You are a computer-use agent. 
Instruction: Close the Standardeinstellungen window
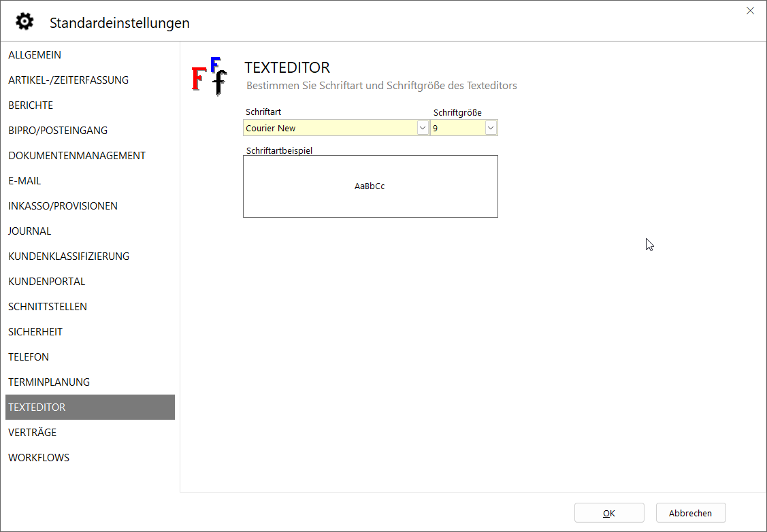(750, 11)
